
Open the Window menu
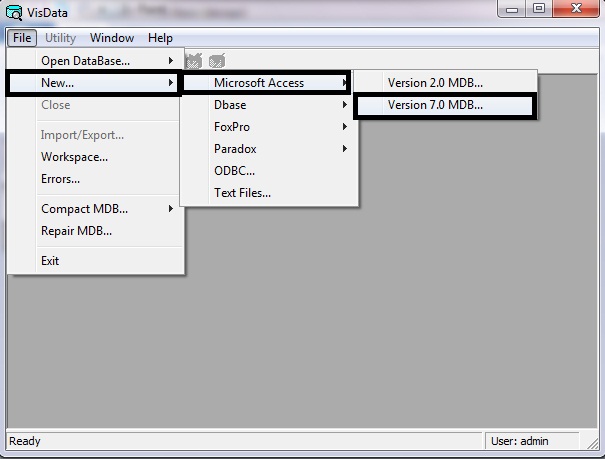tap(112, 38)
